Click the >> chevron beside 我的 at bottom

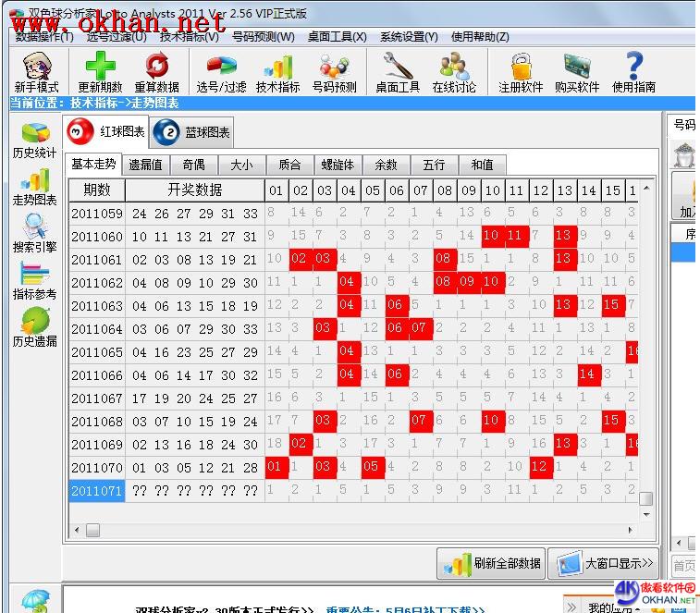click(571, 607)
